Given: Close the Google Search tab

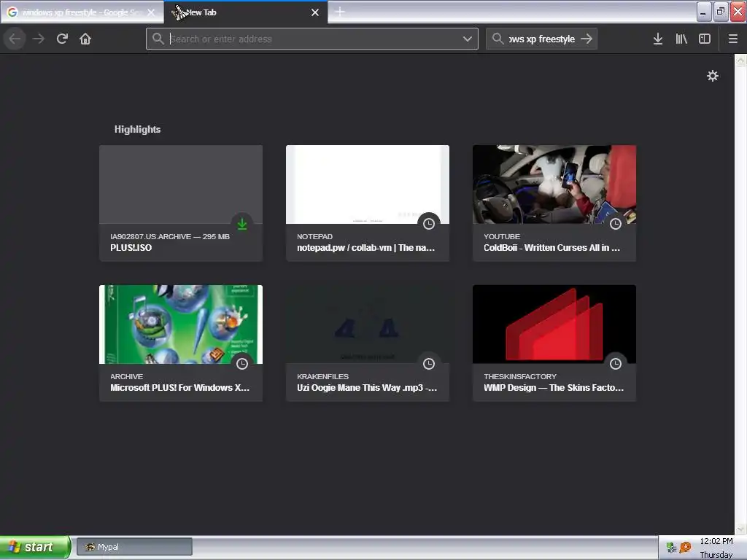Looking at the screenshot, I should tap(151, 12).
